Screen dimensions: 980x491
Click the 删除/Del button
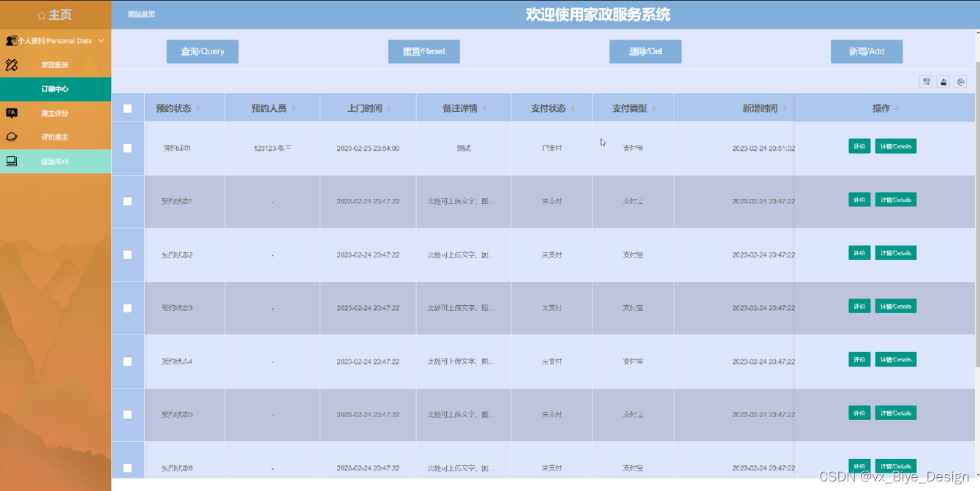click(646, 52)
